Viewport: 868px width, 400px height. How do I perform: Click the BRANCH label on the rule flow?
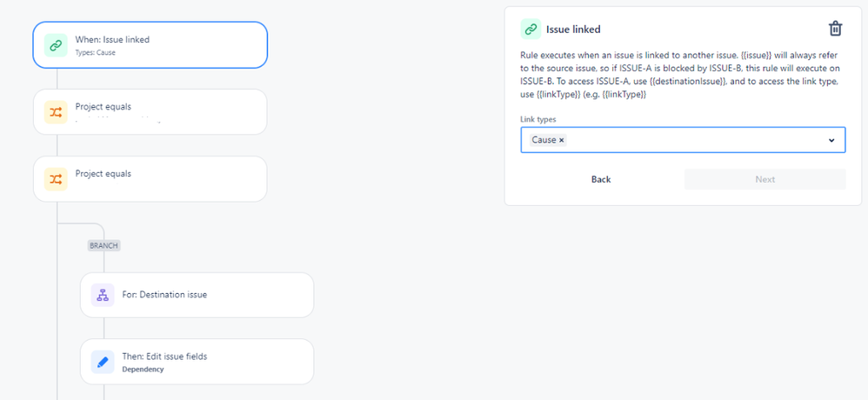pyautogui.click(x=104, y=245)
